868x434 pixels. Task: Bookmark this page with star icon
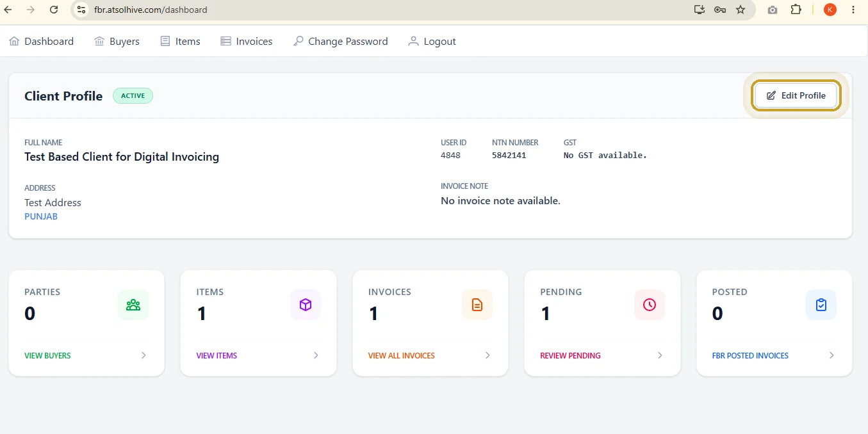pos(741,10)
